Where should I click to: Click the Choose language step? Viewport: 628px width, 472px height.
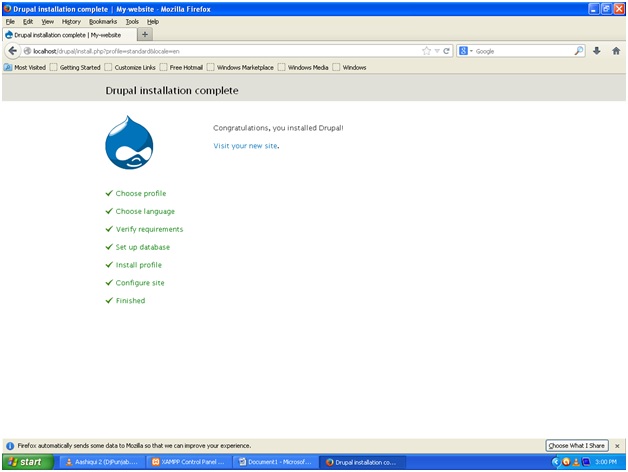pyautogui.click(x=145, y=211)
